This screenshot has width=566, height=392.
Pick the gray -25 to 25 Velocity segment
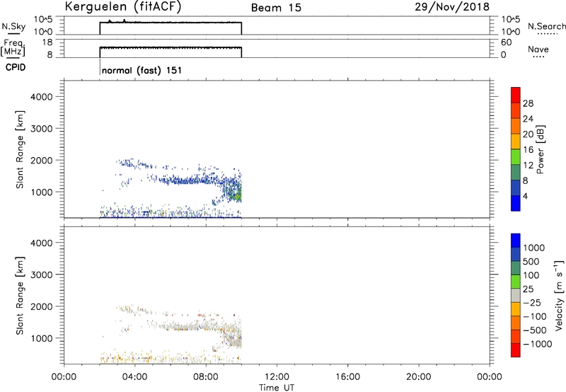516,295
